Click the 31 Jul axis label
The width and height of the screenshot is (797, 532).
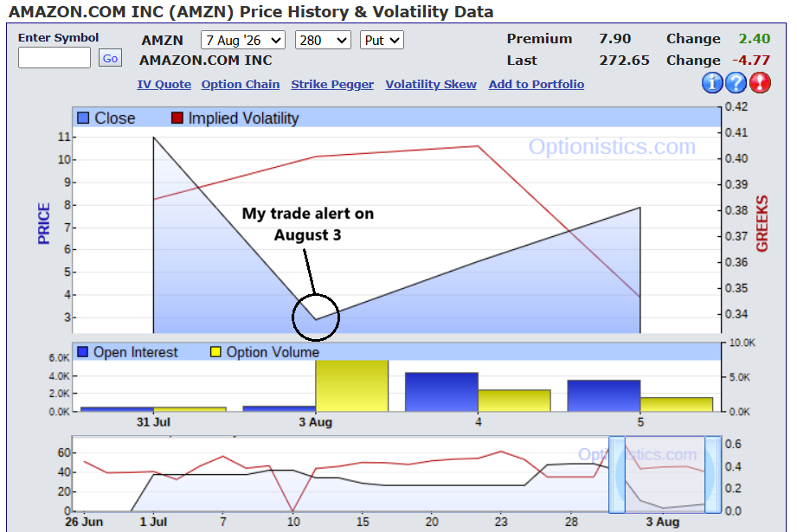(153, 422)
